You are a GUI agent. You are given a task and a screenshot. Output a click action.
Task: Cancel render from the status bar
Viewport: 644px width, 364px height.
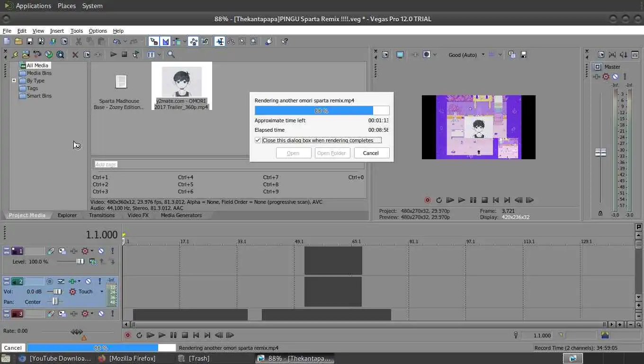pos(13,348)
